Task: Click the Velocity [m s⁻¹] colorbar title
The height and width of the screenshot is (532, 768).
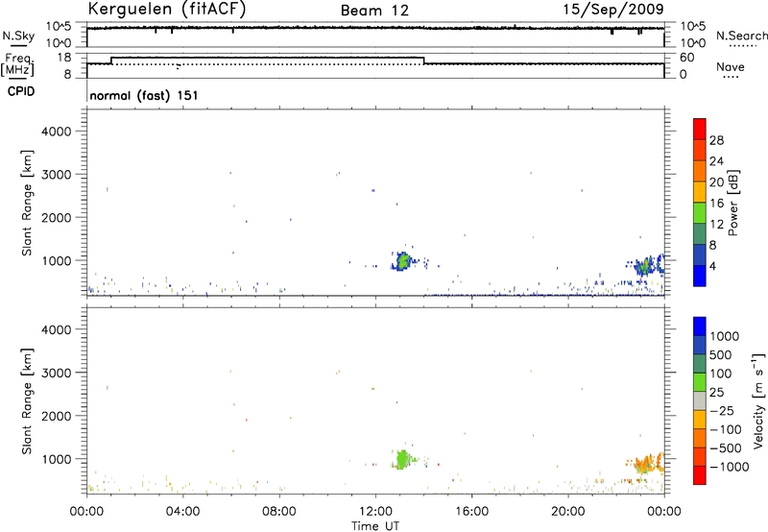Action: click(758, 400)
